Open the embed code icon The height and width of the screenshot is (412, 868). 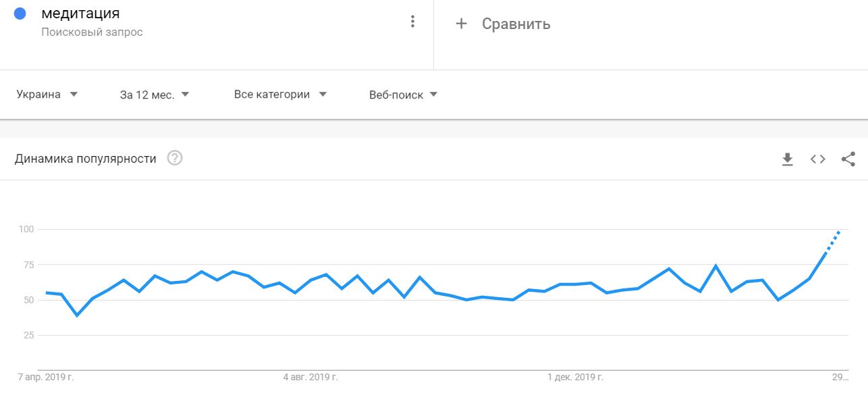tap(818, 159)
